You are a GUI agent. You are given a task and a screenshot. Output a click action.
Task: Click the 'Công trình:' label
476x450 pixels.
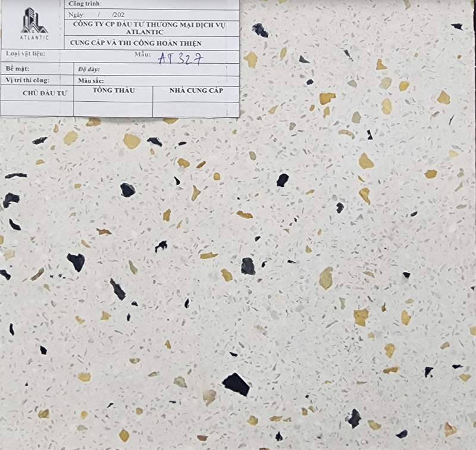point(85,4)
